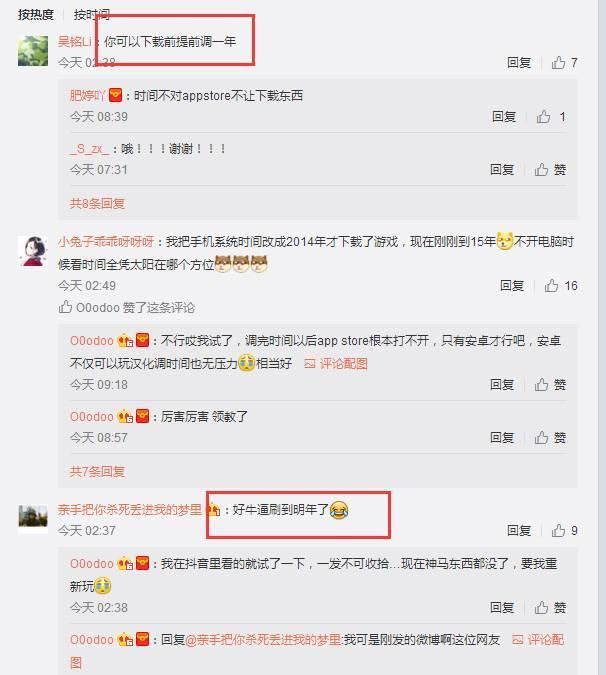Like the 08:57 厉害厉害 reply

pyautogui.click(x=550, y=438)
